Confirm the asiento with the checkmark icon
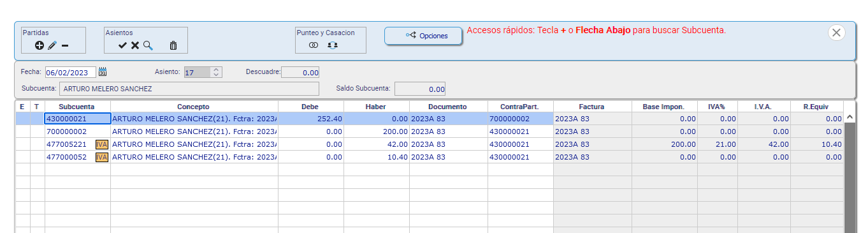The width and height of the screenshot is (868, 233). tap(123, 45)
